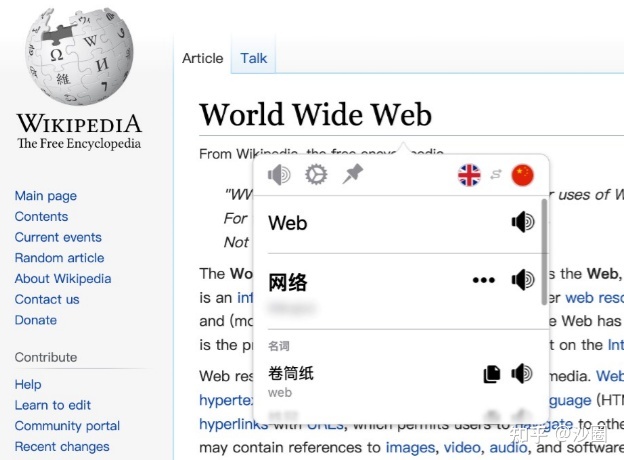Select the UK flag source language
624x460 pixels.
click(469, 175)
